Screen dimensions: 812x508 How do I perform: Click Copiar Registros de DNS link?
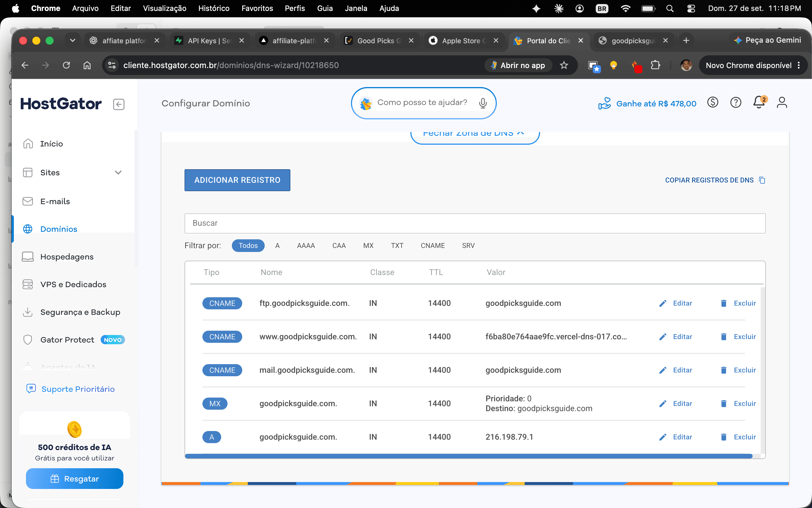click(709, 180)
